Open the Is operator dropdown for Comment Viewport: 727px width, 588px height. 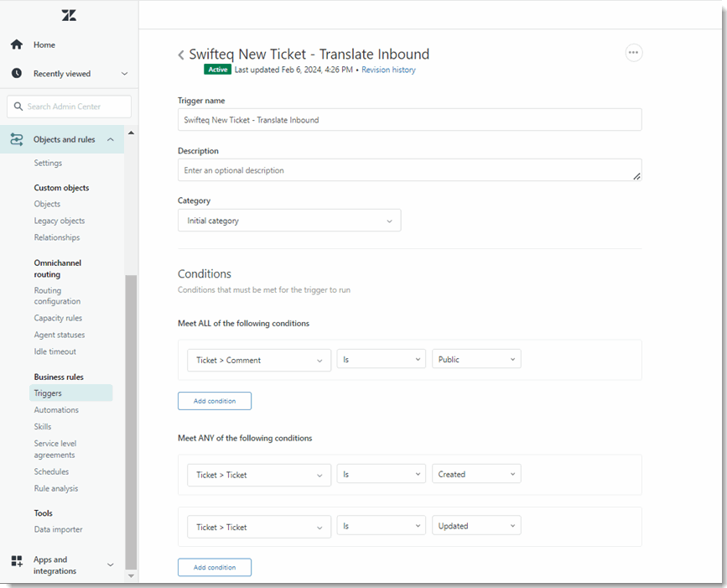point(382,359)
